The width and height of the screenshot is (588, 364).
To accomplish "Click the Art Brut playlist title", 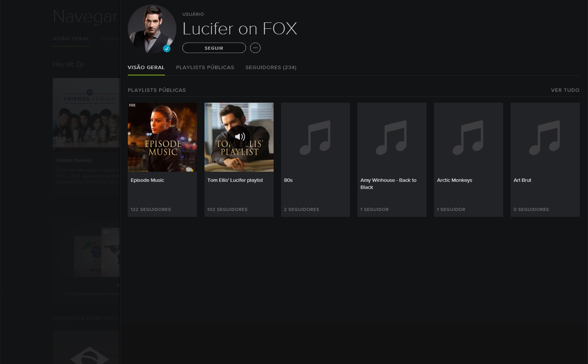I will click(x=522, y=180).
